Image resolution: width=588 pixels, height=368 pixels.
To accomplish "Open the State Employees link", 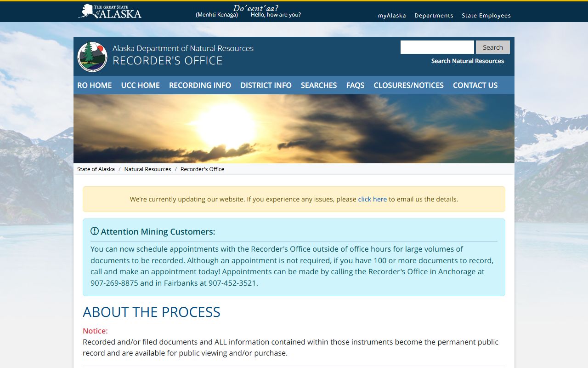I will point(486,15).
